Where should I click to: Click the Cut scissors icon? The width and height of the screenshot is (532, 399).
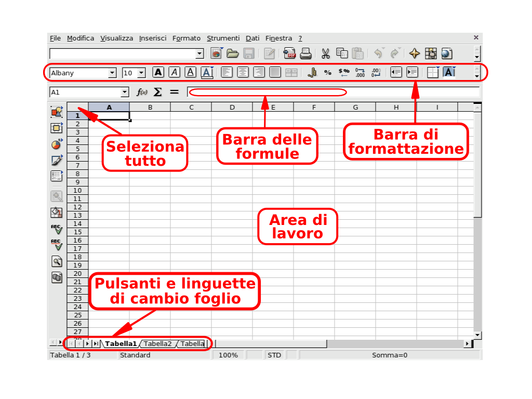point(326,54)
